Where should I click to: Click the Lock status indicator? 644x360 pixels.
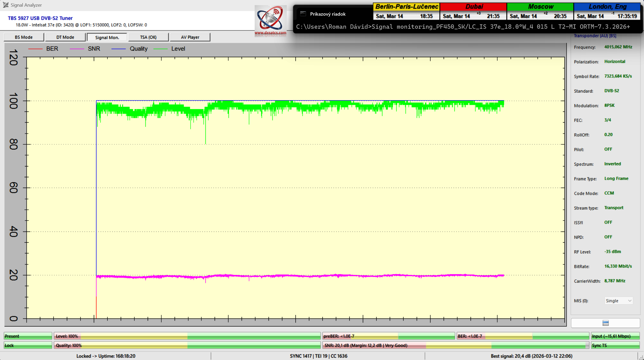click(28, 345)
